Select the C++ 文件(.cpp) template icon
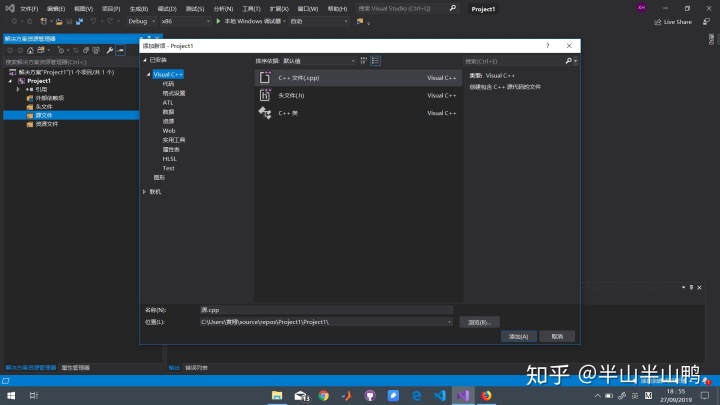Screen dimensions: 720x405 [265, 78]
